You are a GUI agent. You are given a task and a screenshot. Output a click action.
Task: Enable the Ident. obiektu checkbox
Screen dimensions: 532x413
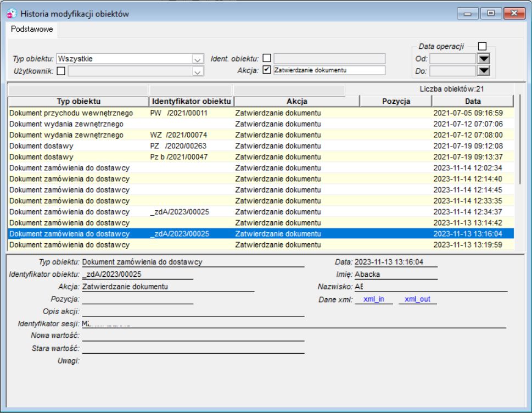coord(267,58)
